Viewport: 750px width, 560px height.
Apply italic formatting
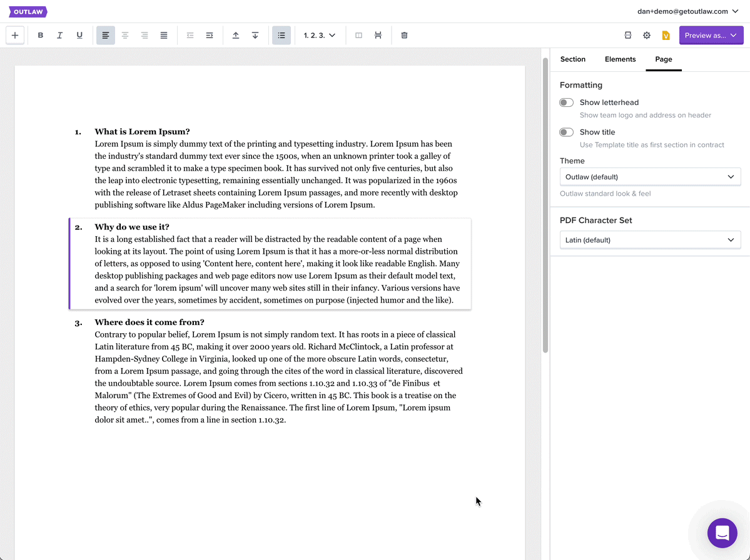coord(60,36)
